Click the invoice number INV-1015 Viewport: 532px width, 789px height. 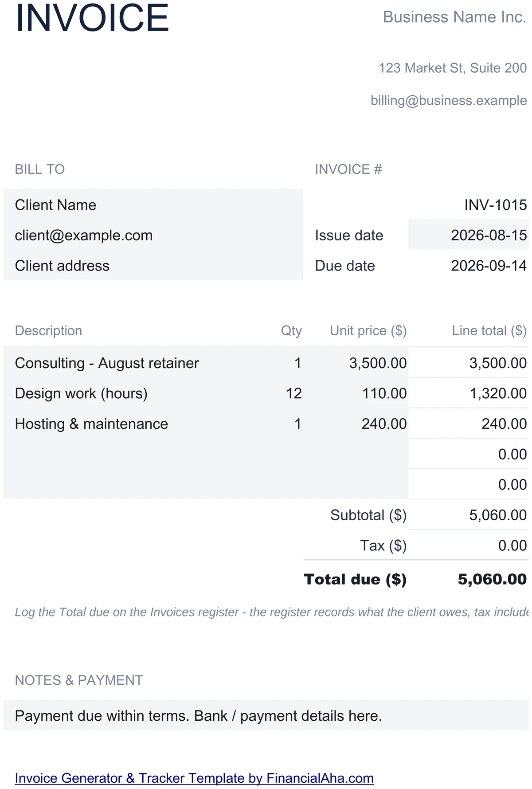(x=496, y=205)
